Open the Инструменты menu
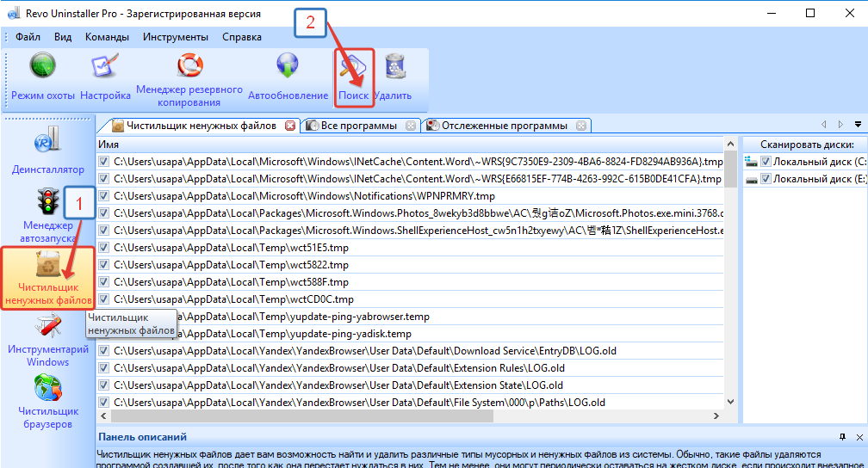 click(176, 37)
